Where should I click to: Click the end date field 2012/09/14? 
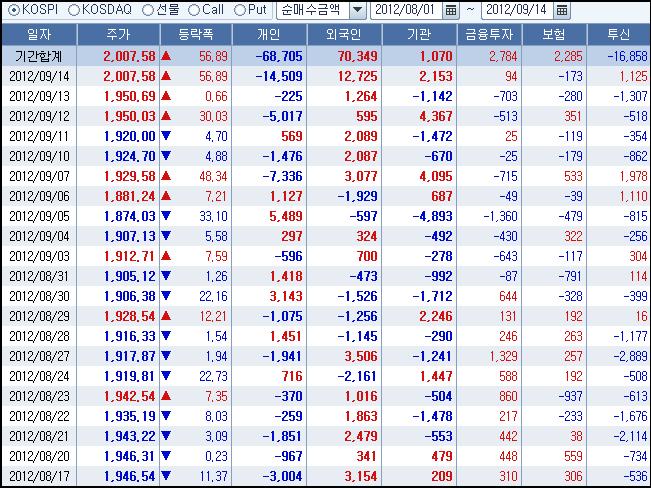coord(517,10)
